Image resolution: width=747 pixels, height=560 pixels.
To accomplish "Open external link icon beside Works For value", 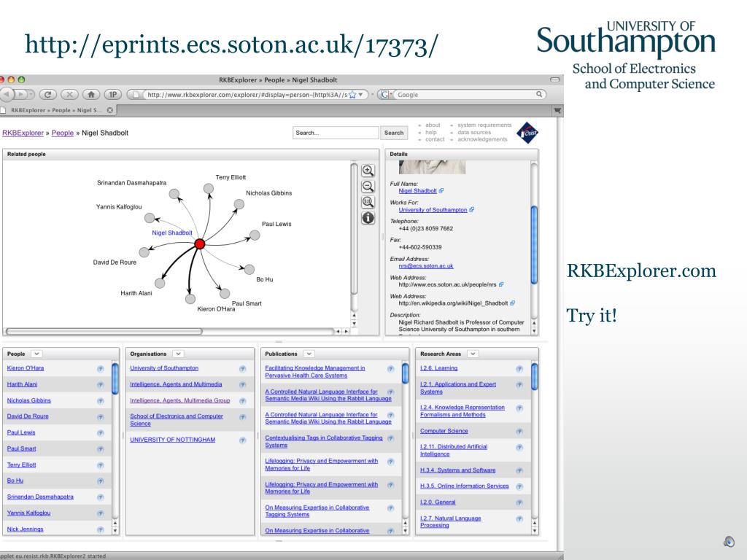I will [x=472, y=209].
